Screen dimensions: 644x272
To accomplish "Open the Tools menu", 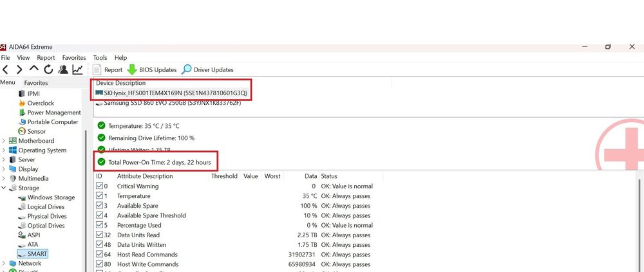I will point(100,58).
